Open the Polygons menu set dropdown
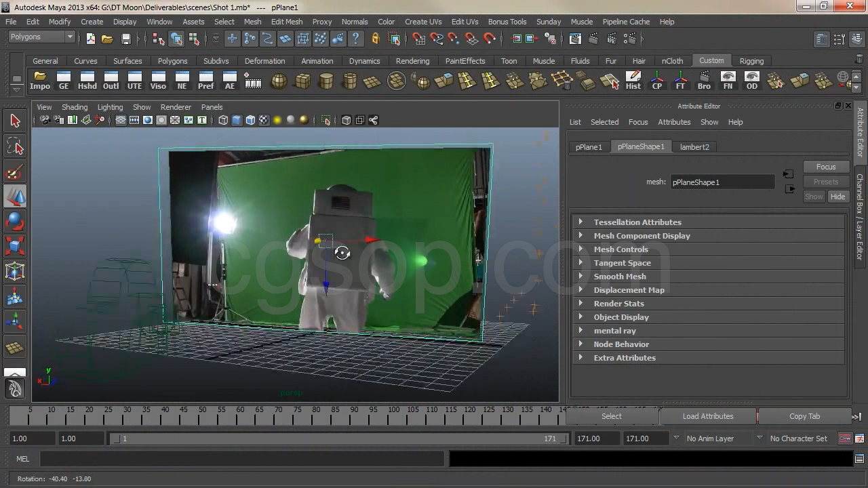The width and height of the screenshot is (868, 488). tap(41, 37)
